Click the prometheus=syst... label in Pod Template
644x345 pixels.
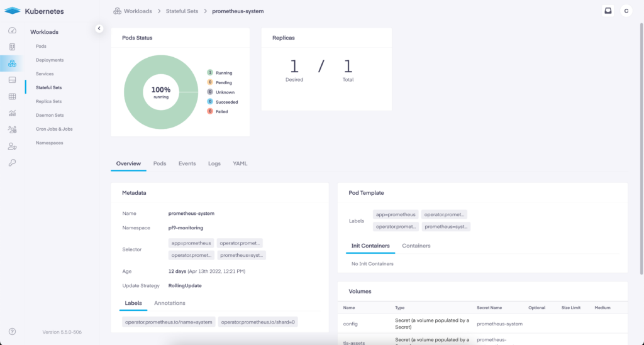click(x=446, y=226)
